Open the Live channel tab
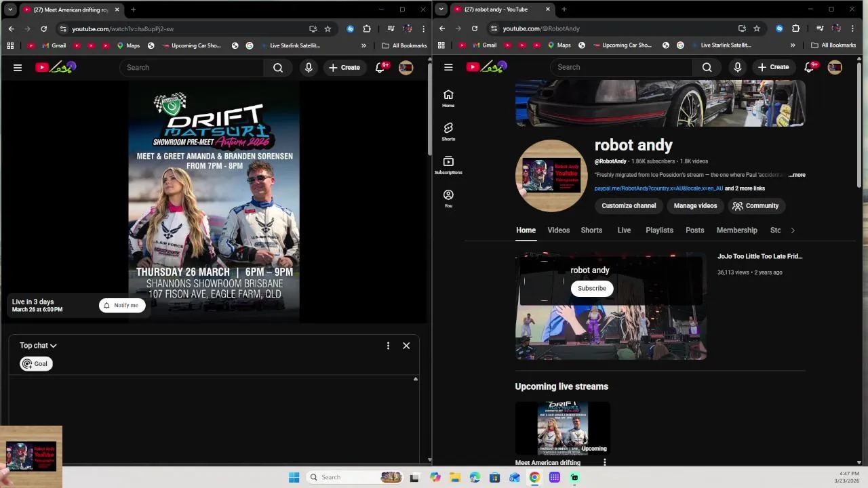Image resolution: width=868 pixels, height=488 pixels. pyautogui.click(x=624, y=230)
